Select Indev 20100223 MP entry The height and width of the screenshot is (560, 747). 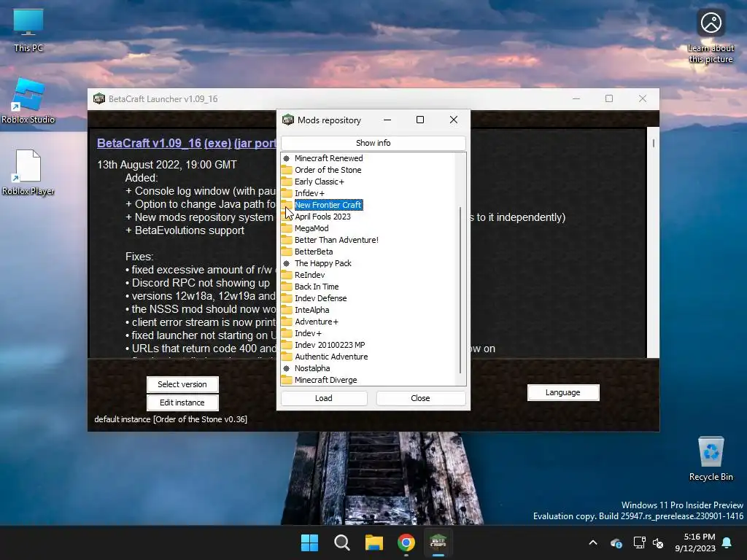pyautogui.click(x=330, y=345)
